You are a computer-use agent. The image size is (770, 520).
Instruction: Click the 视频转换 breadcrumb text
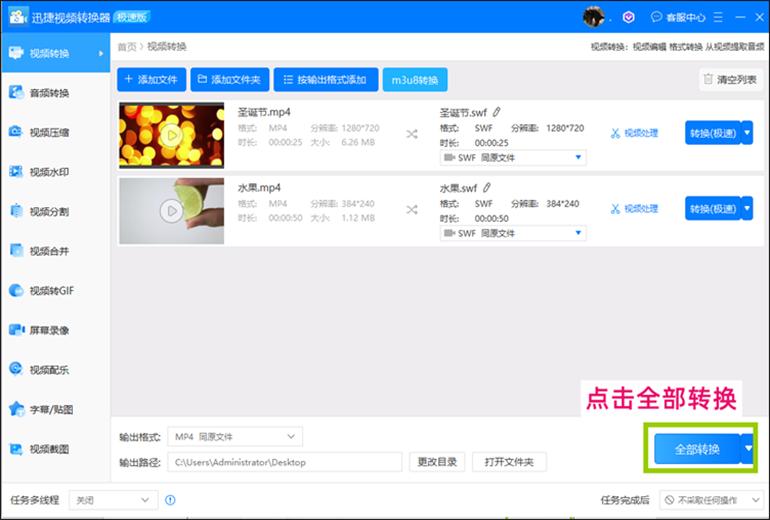(x=167, y=47)
